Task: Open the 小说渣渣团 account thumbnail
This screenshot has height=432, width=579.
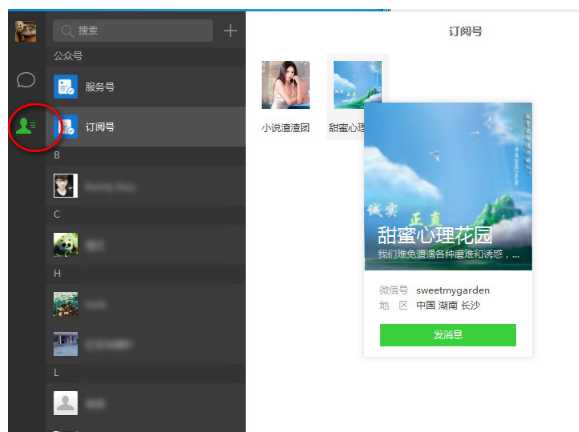Action: (x=286, y=85)
